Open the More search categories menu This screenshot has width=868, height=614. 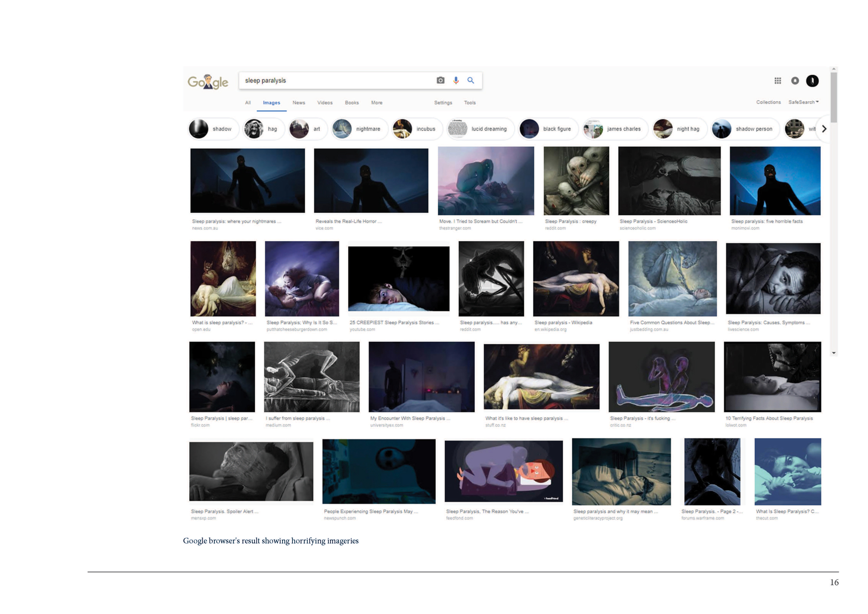tap(376, 103)
